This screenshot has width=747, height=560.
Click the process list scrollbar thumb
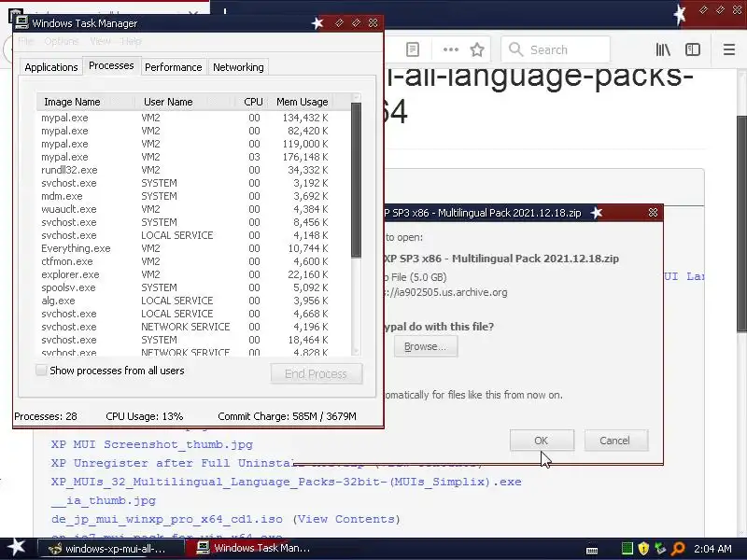(356, 180)
